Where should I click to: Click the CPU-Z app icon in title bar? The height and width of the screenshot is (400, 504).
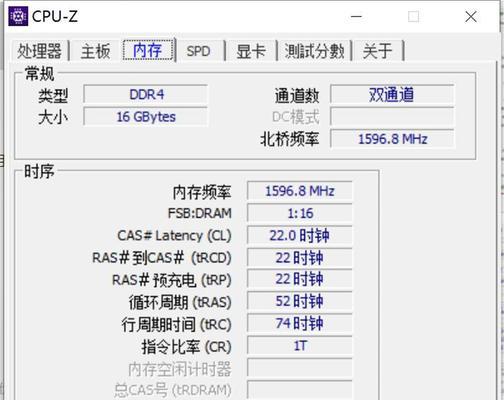(x=18, y=16)
